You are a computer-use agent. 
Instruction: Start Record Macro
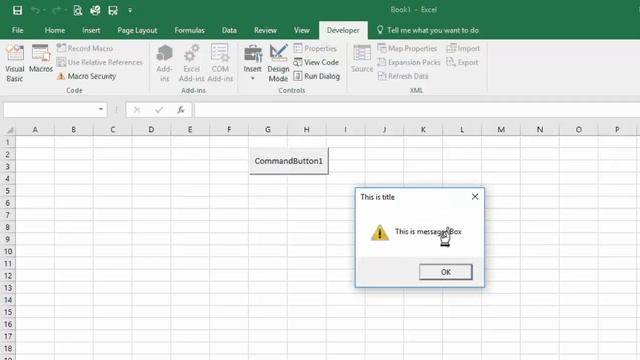pyautogui.click(x=85, y=48)
